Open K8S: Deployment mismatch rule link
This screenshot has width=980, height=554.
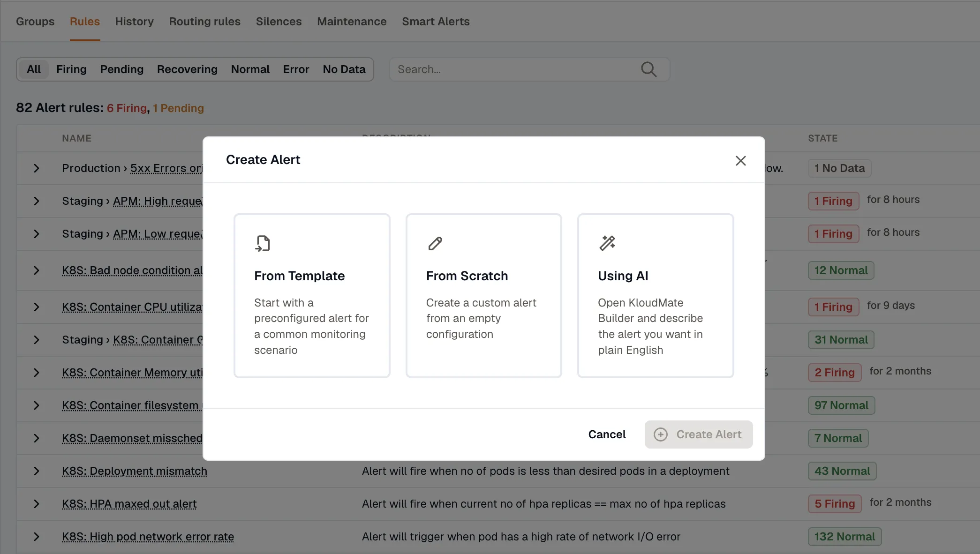[135, 471]
